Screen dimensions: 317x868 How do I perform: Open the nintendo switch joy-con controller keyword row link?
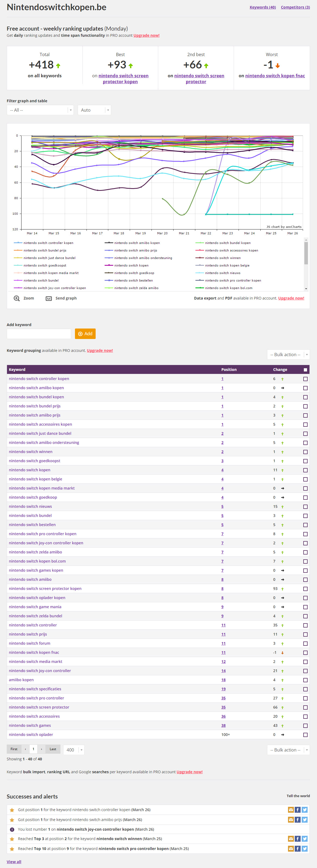pyautogui.click(x=40, y=670)
